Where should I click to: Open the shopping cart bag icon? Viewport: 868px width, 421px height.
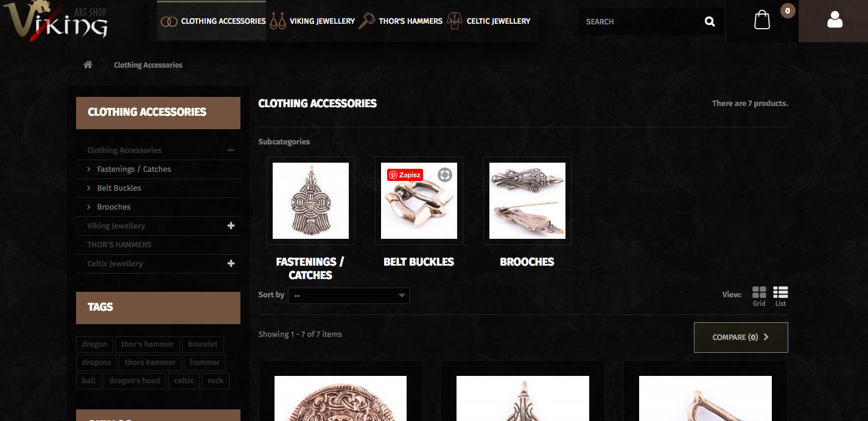point(762,20)
